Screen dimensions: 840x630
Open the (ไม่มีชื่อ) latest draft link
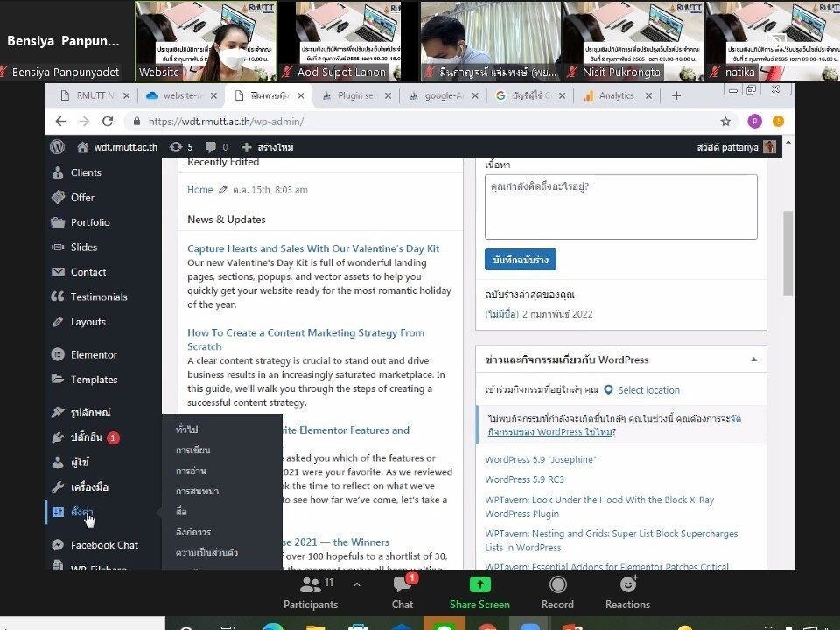click(502, 314)
